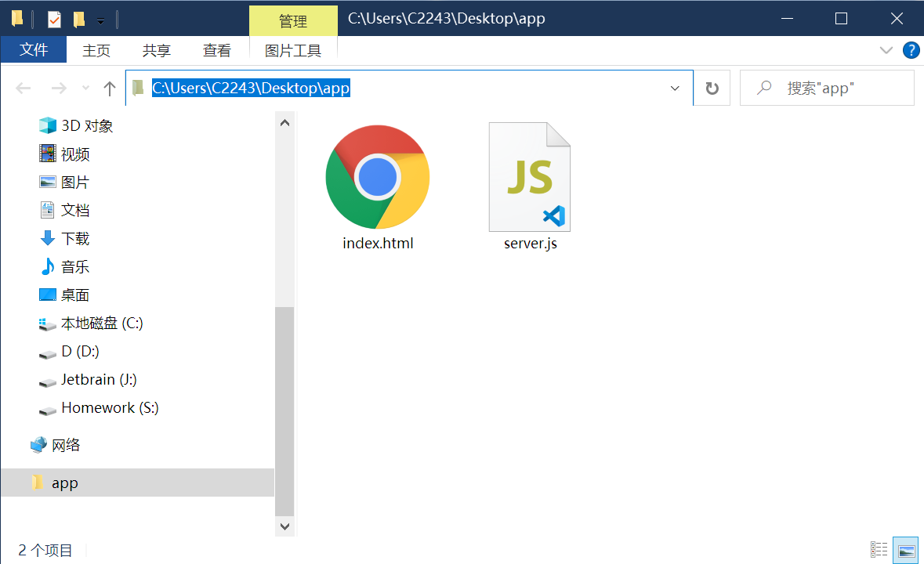924x564 pixels.
Task: Open the D (D:) drive
Action: tap(69, 352)
